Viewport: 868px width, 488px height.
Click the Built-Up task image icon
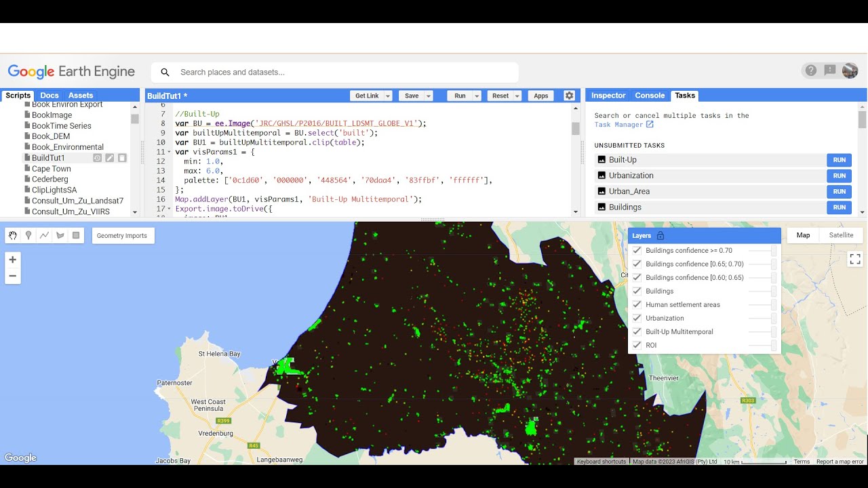point(601,160)
